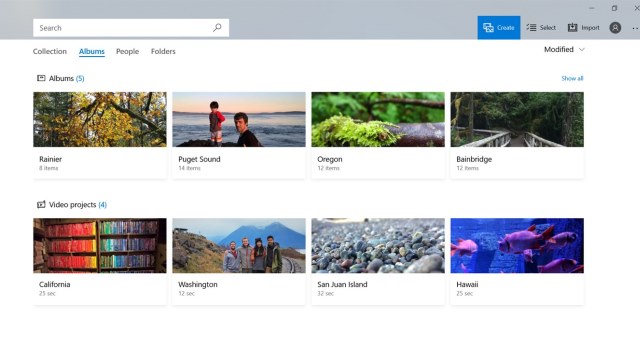The height and width of the screenshot is (360, 640).
Task: Open the San Juan Island video project
Action: point(378,261)
